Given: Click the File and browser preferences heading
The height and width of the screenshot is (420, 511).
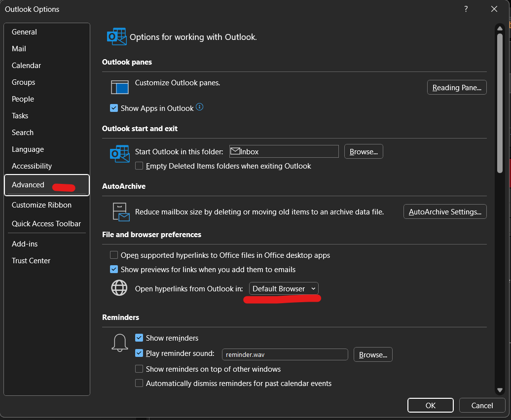Looking at the screenshot, I should click(151, 235).
